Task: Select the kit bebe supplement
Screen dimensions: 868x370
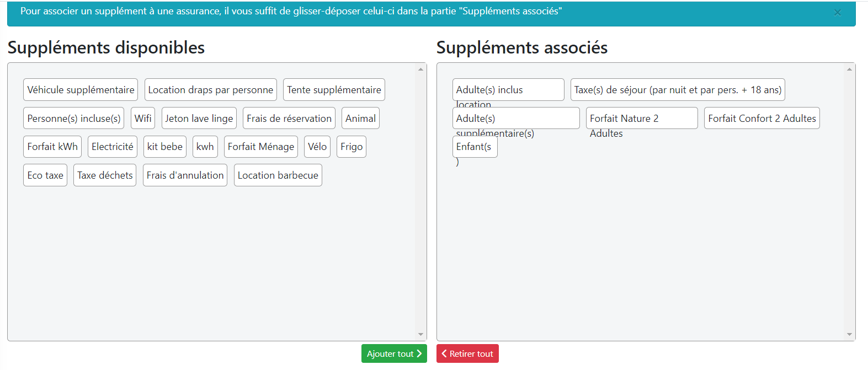Action: (164, 147)
